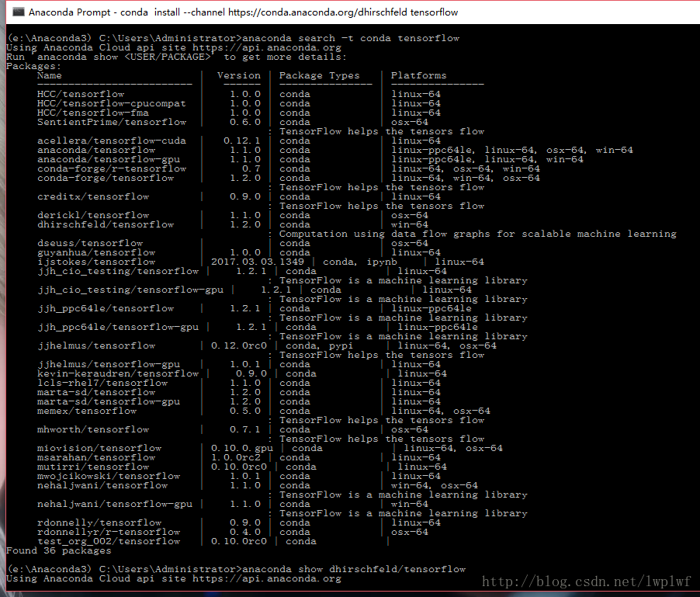This screenshot has height=597, width=700.
Task: Click platforms 'win-64, osx-64' of nehaljwani/tensorflow
Action: click(x=435, y=486)
